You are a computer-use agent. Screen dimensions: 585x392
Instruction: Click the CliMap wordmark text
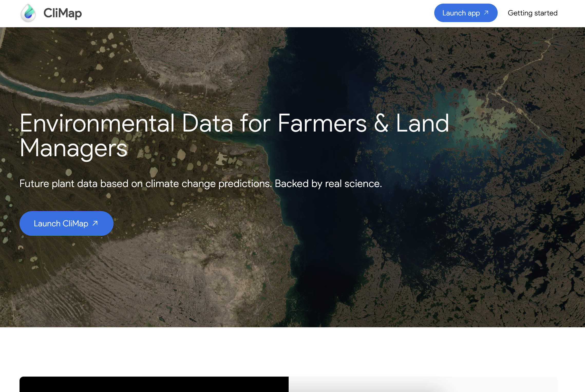(62, 13)
